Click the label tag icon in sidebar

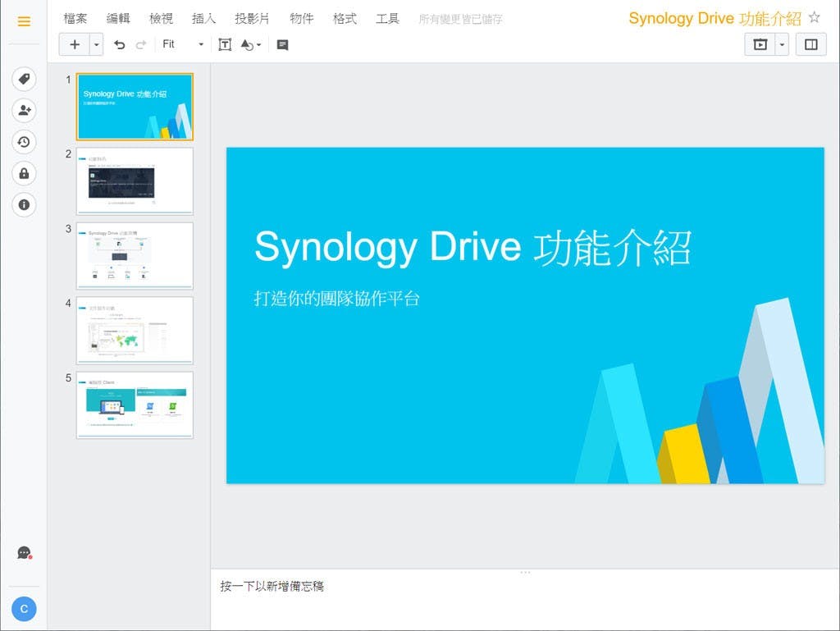[24, 79]
